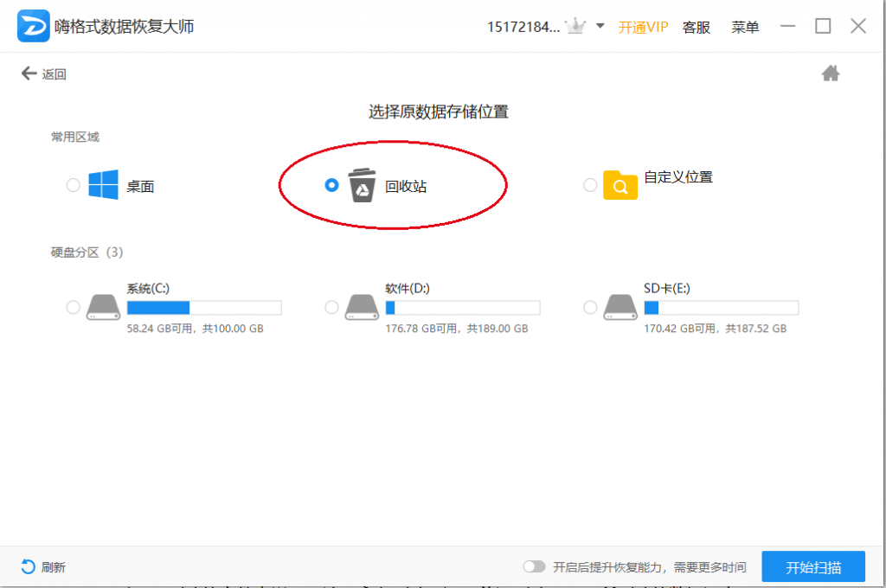
Task: Select the 桌面 radio button
Action: [73, 185]
